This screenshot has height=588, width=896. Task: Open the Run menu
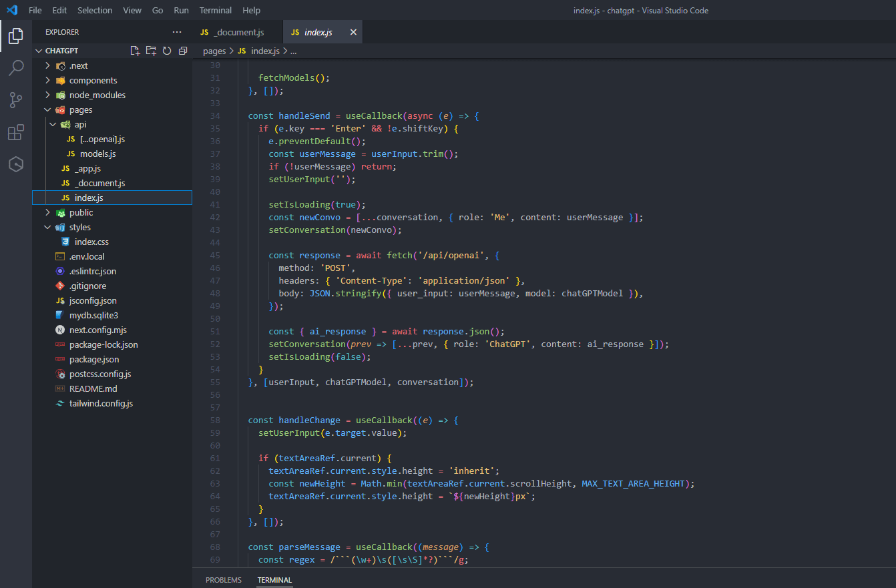181,10
